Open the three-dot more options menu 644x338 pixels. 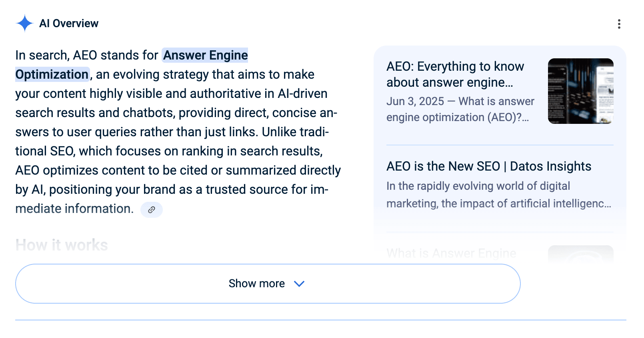point(619,24)
